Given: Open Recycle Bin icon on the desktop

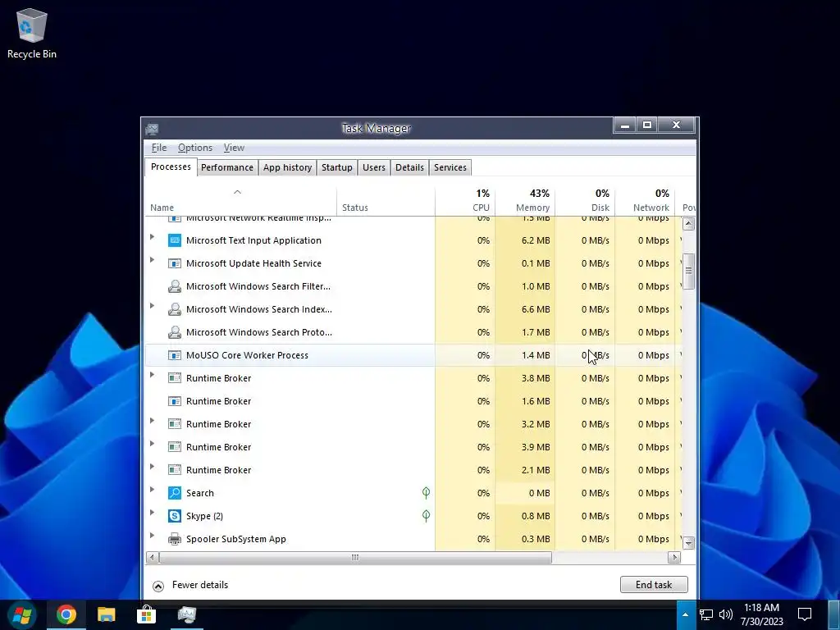Looking at the screenshot, I should coord(32,33).
